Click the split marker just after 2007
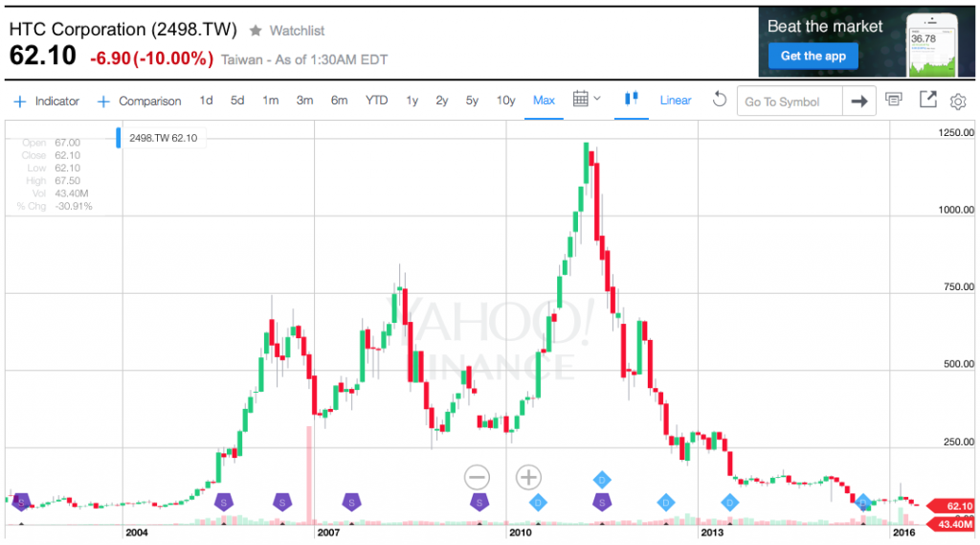This screenshot has height=545, width=980. click(x=351, y=502)
